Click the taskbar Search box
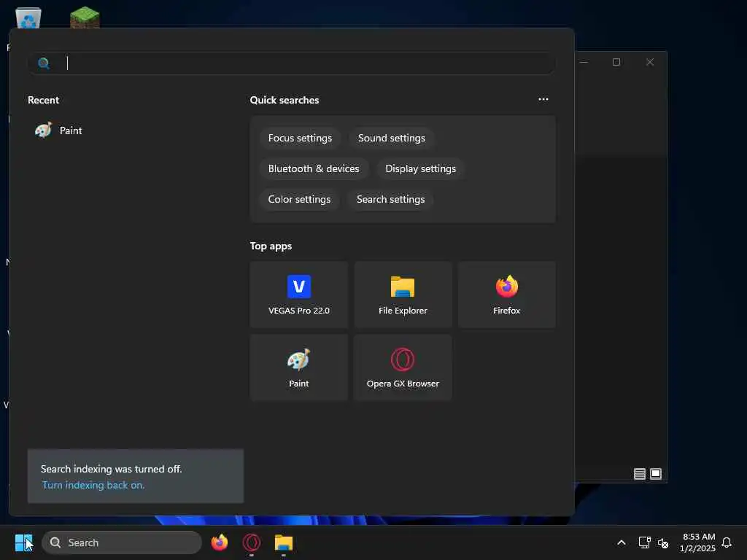This screenshot has height=560, width=747. 122,542
